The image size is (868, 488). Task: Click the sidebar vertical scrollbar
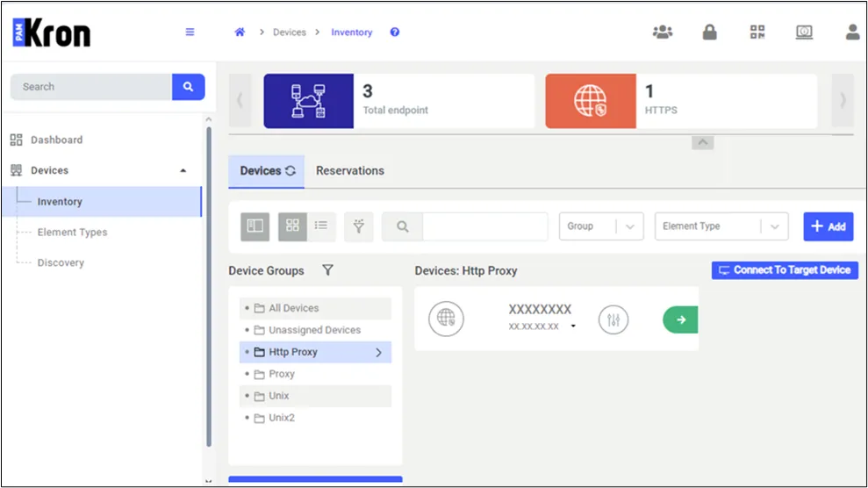click(x=209, y=287)
